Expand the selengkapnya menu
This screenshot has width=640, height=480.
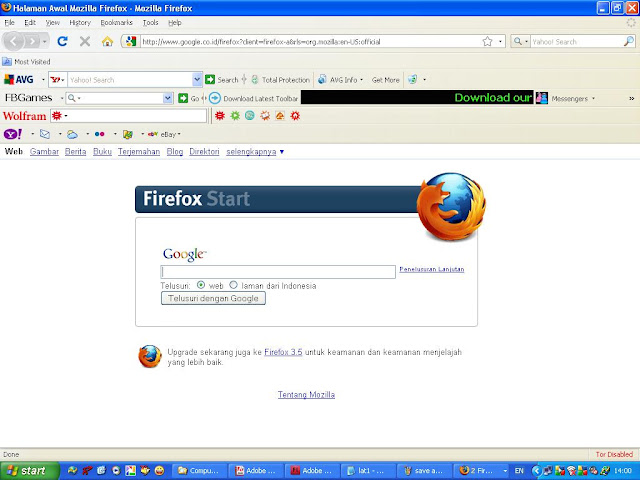(255, 151)
